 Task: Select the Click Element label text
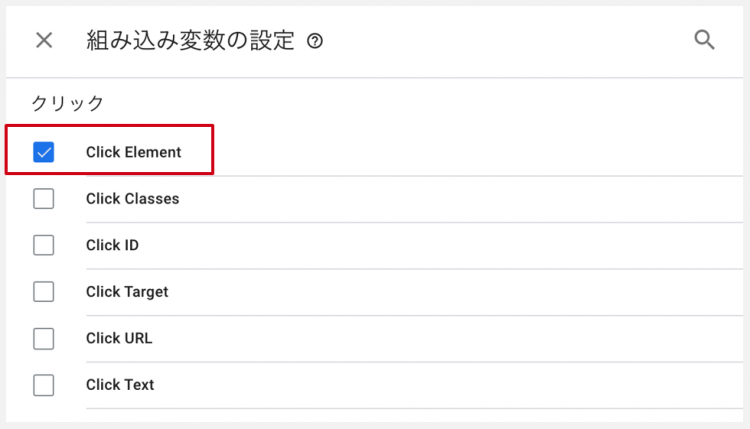pyautogui.click(x=133, y=152)
